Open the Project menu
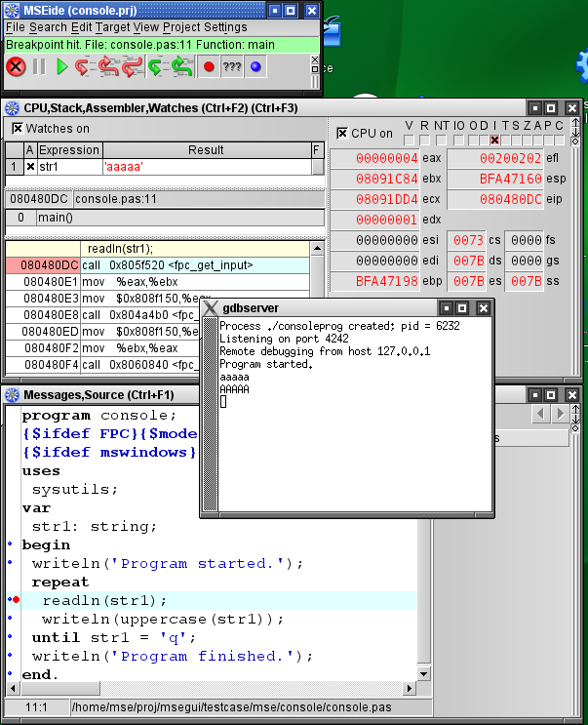The width and height of the screenshot is (588, 725). point(180,27)
